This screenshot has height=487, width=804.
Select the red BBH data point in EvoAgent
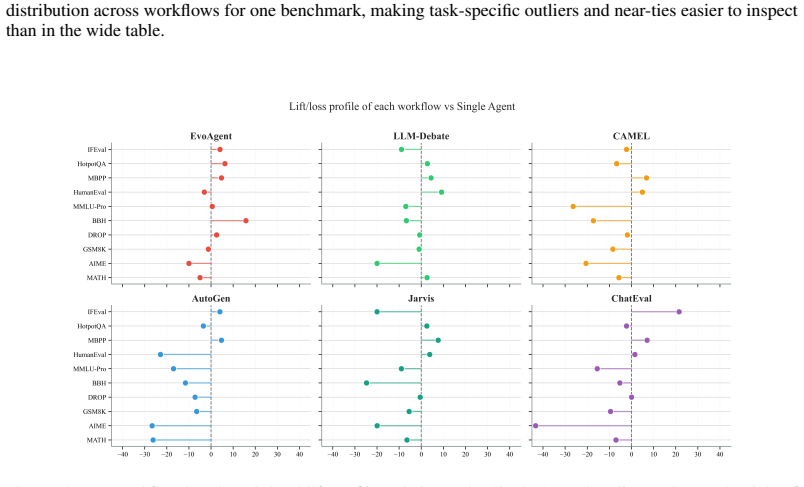246,221
